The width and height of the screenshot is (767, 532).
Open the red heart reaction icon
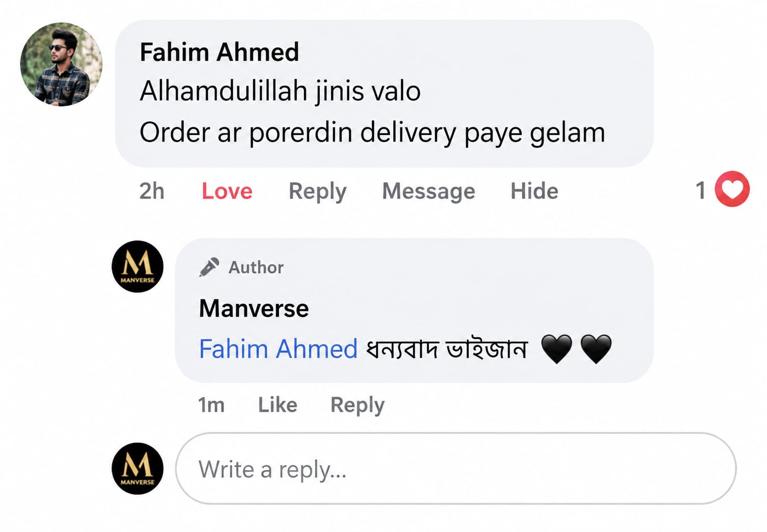[732, 189]
